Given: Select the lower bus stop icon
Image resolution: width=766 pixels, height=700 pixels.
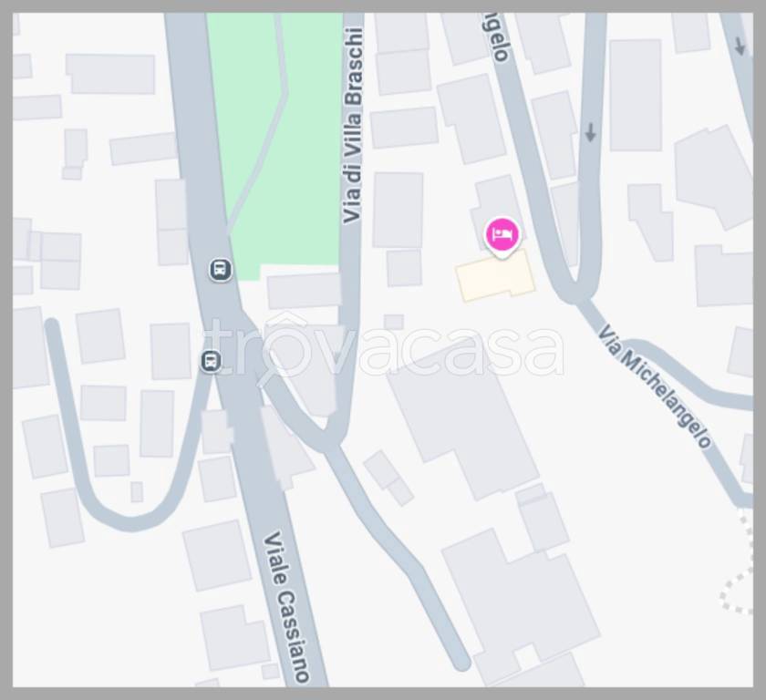Looking at the screenshot, I should [211, 361].
